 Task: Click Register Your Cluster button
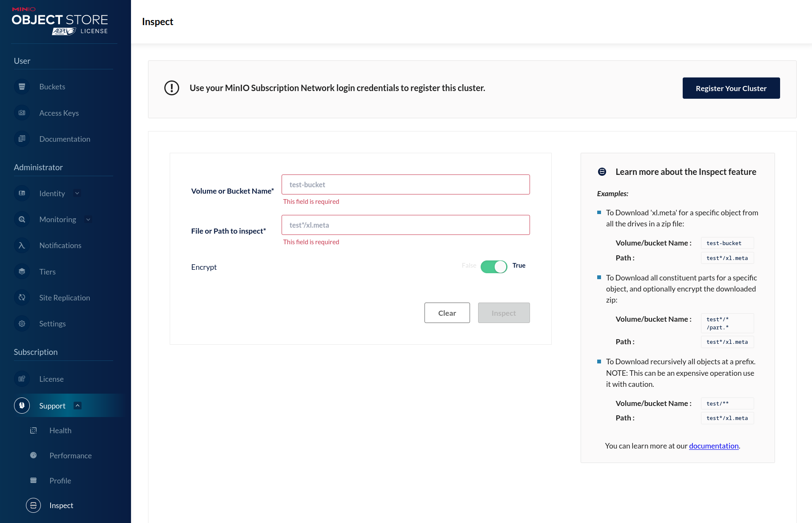pos(731,88)
